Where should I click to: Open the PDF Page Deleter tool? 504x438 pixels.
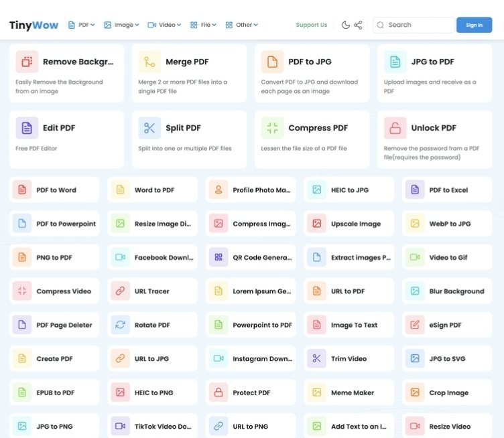coord(54,325)
